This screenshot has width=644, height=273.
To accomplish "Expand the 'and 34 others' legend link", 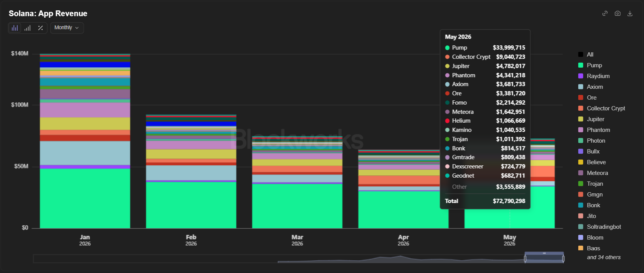I will 604,257.
